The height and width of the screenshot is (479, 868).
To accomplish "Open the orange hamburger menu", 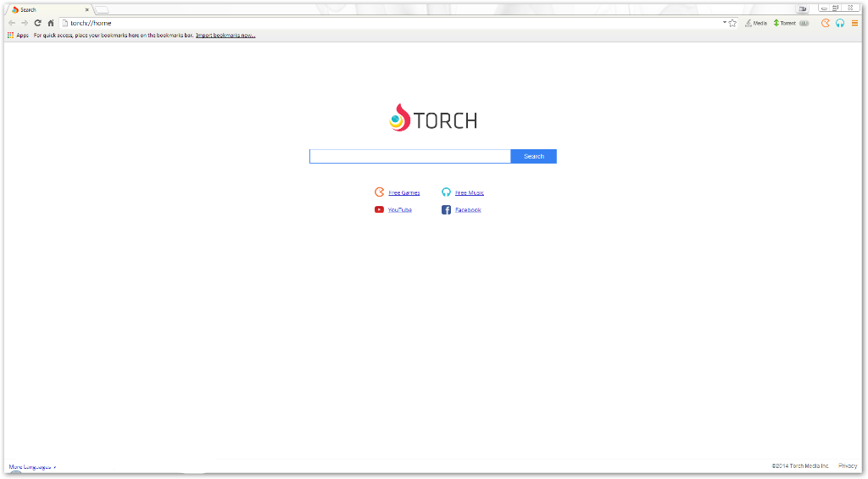I will coord(854,23).
